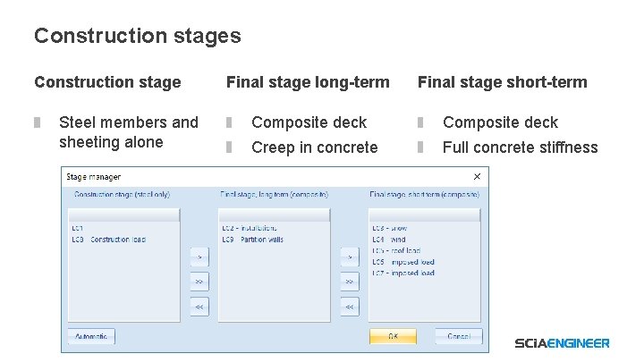The height and width of the screenshot is (362, 644).
Task: Click the double right-arrow after the construction stage list
Action: pos(199,282)
